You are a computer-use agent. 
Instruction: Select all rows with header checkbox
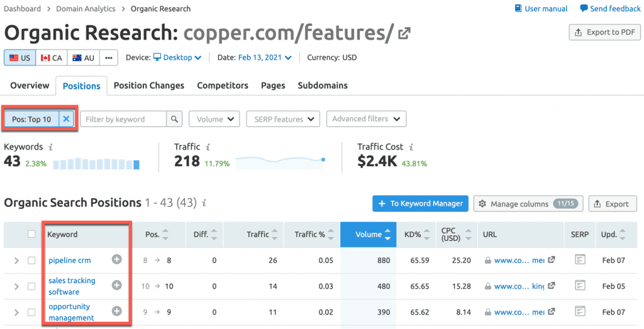pyautogui.click(x=32, y=235)
